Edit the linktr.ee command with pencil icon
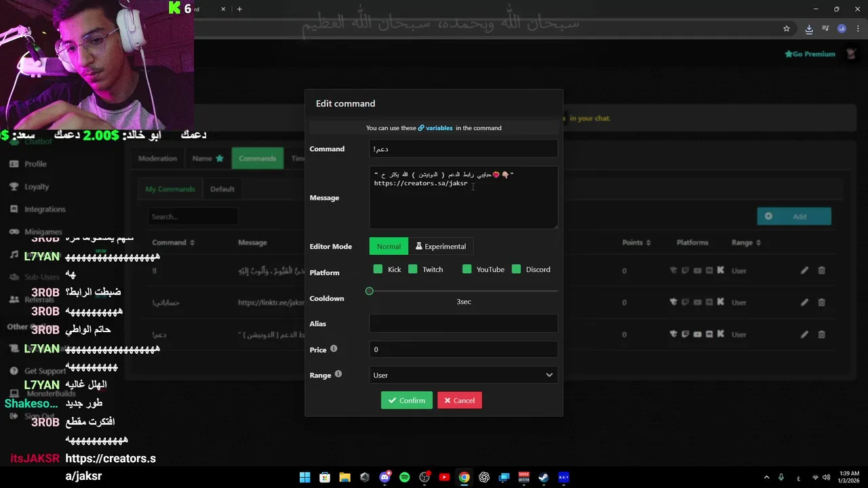 (804, 302)
